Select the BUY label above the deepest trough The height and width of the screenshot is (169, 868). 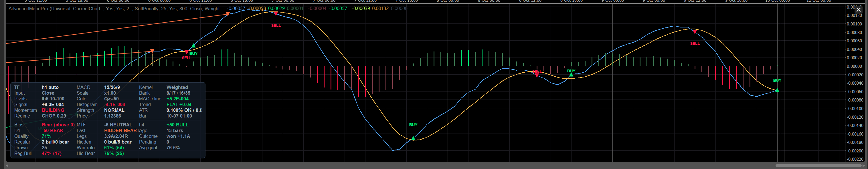(413, 125)
